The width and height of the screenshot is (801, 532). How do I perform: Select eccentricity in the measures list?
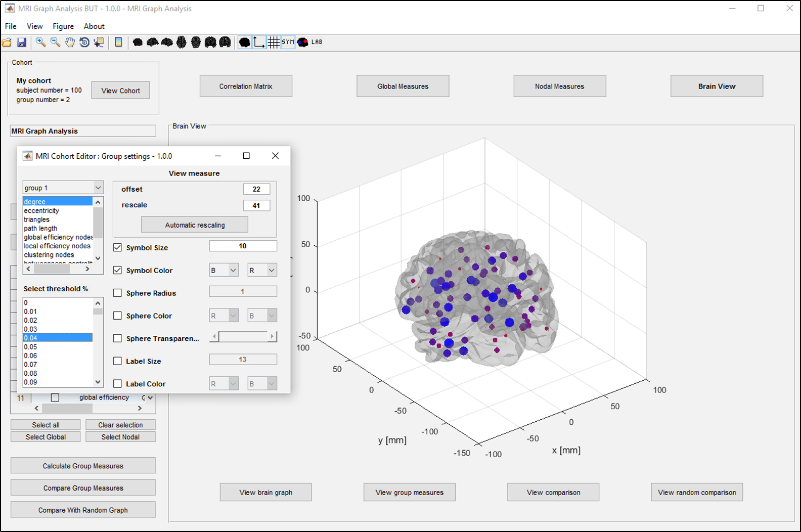point(58,211)
